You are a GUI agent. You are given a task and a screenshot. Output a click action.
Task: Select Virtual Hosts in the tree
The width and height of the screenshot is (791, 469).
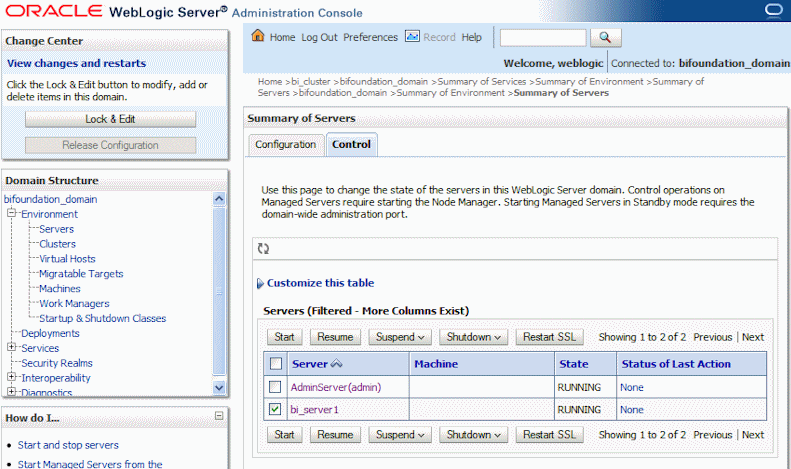[x=67, y=259]
